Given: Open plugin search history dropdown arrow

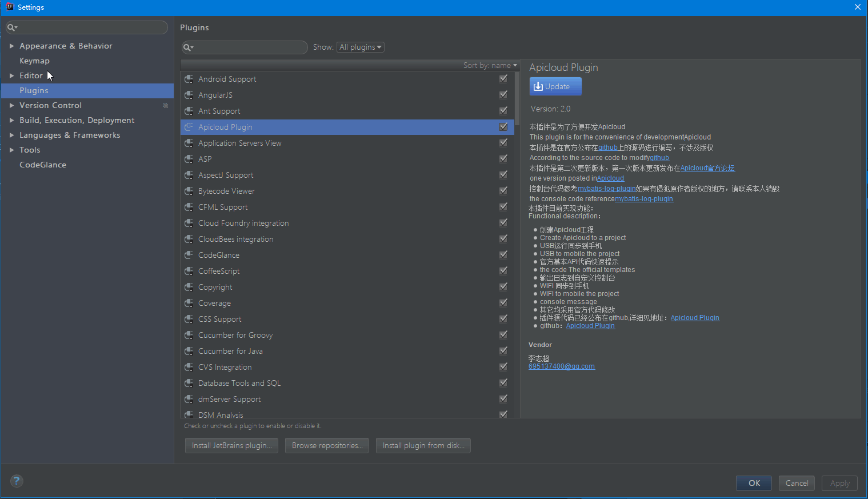Looking at the screenshot, I should click(x=192, y=47).
